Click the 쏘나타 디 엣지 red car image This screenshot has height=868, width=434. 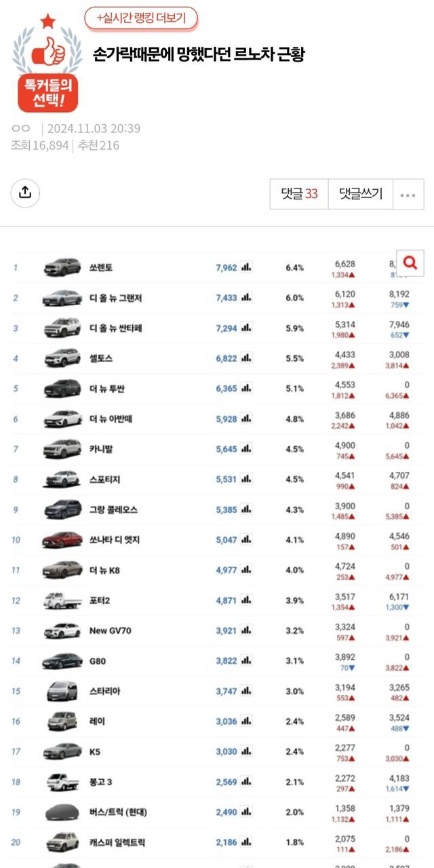(62, 540)
